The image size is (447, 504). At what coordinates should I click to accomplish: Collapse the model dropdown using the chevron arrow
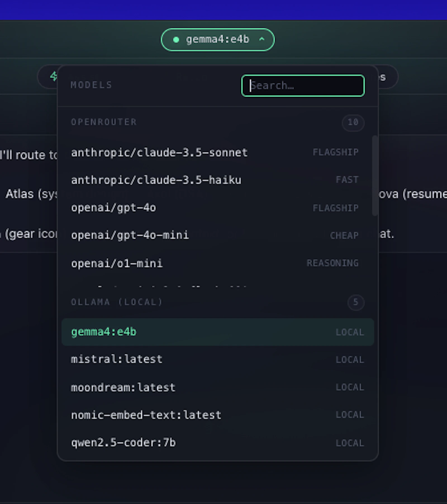(262, 39)
